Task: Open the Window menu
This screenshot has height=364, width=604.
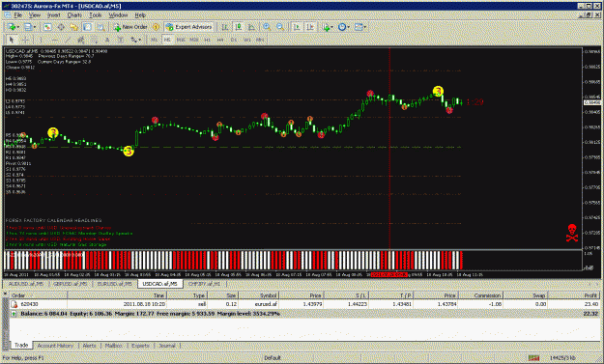Action: [118, 15]
